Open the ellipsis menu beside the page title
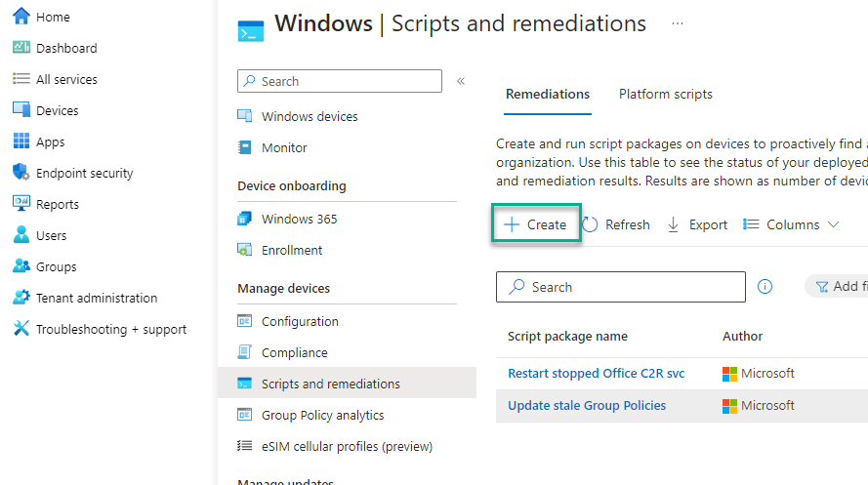868x485 pixels. point(678,23)
